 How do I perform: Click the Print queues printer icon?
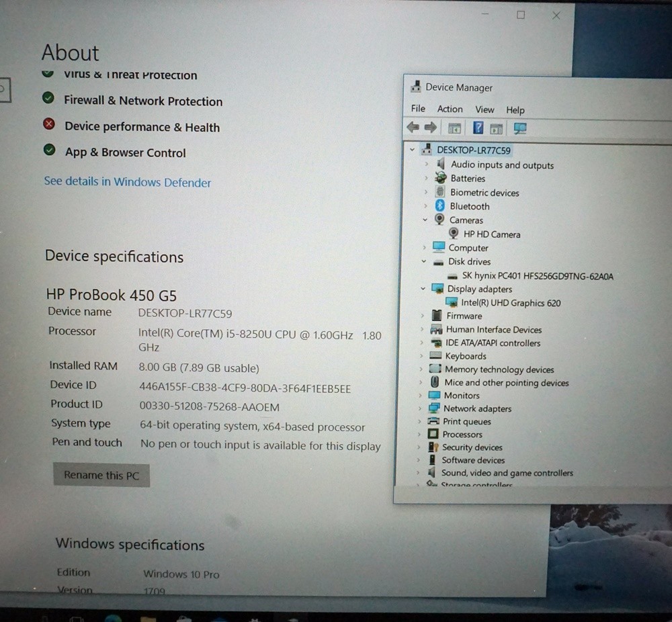click(433, 420)
